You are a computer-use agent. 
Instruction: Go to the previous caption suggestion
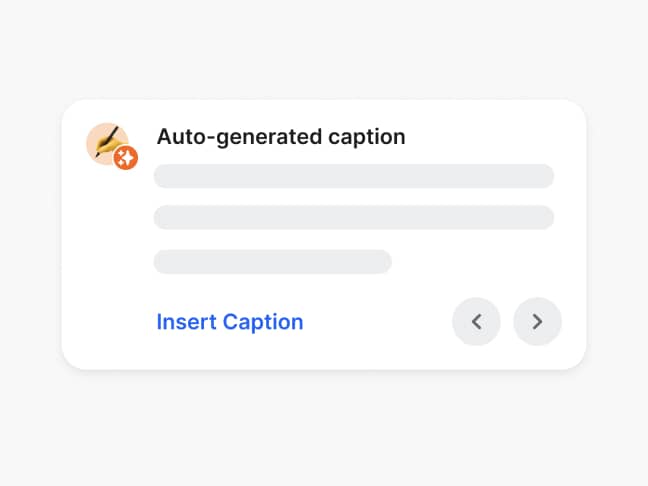[x=476, y=321]
